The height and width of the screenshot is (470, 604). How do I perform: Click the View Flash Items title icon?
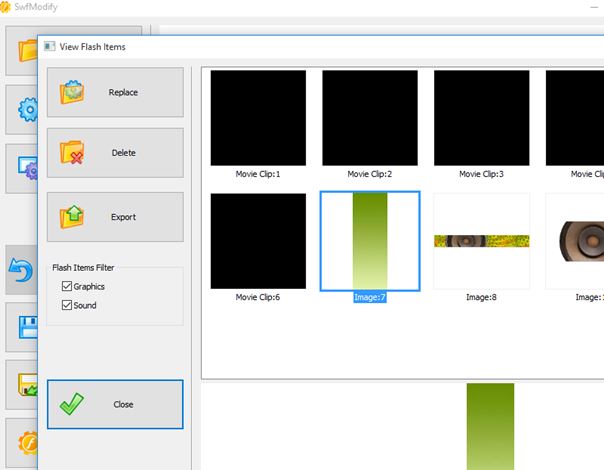(x=49, y=47)
